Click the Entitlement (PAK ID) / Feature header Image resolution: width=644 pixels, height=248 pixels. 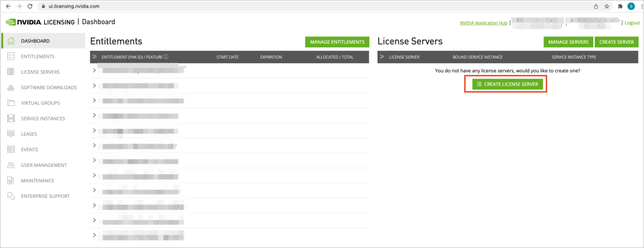132,57
